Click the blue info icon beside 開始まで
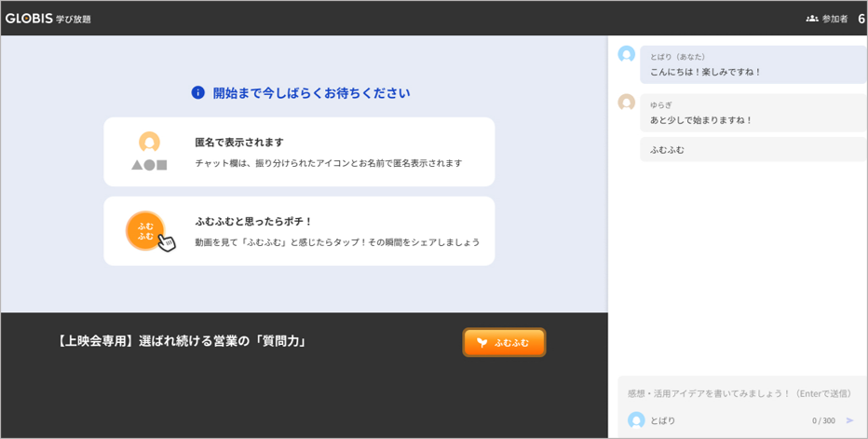 coord(197,92)
